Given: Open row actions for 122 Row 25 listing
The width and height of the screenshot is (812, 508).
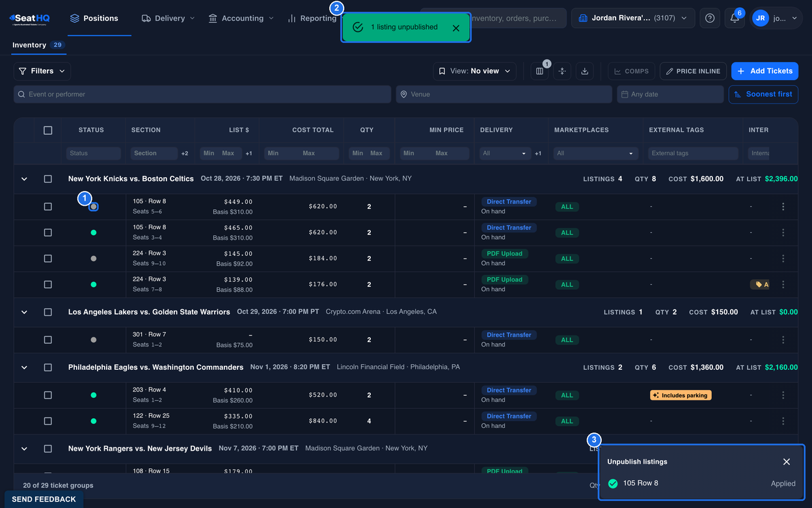Looking at the screenshot, I should pyautogui.click(x=783, y=421).
